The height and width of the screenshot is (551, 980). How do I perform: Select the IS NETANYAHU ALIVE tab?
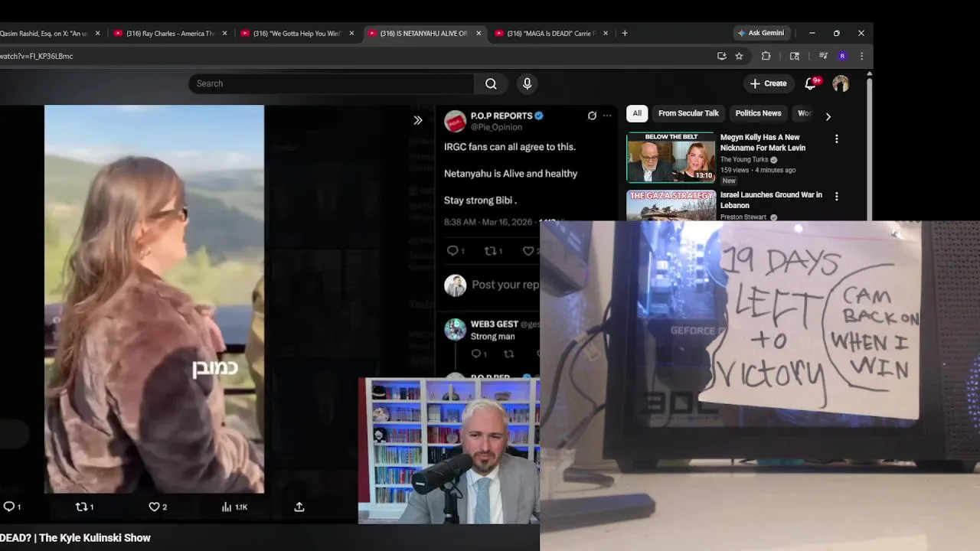click(423, 33)
